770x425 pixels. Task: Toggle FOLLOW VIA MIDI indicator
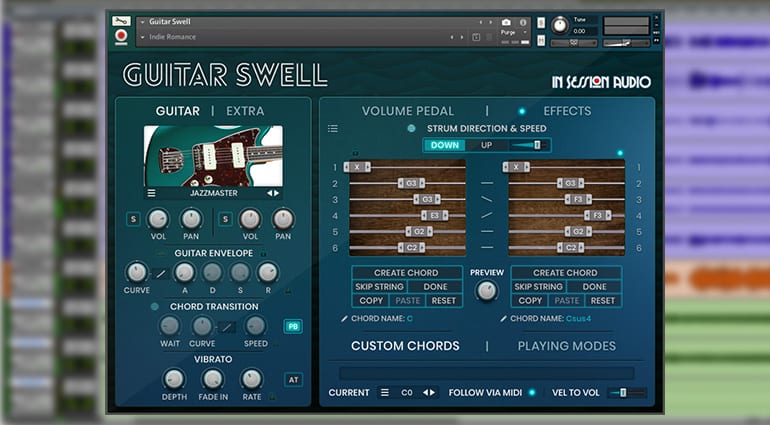coord(532,393)
